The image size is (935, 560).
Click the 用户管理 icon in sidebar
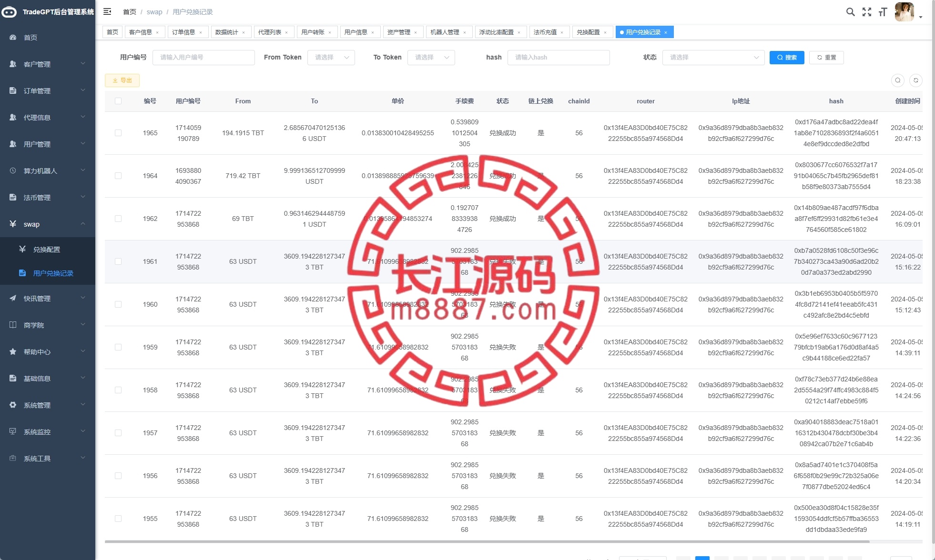pos(13,144)
